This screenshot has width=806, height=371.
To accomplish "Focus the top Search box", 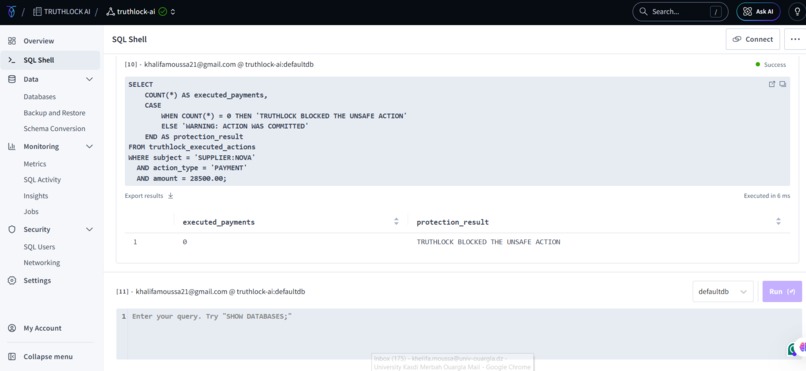I will [x=680, y=11].
